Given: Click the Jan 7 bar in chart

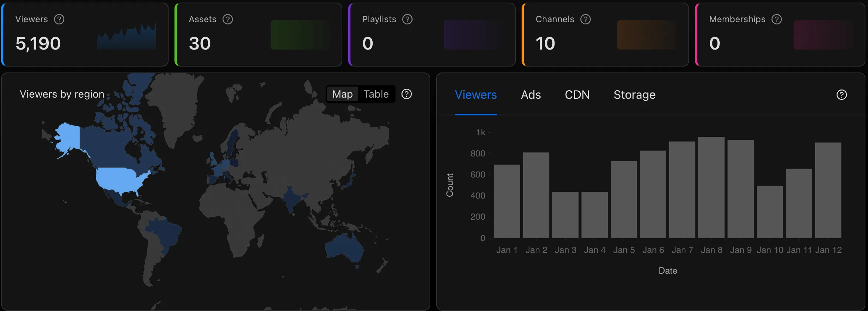Looking at the screenshot, I should [682, 190].
